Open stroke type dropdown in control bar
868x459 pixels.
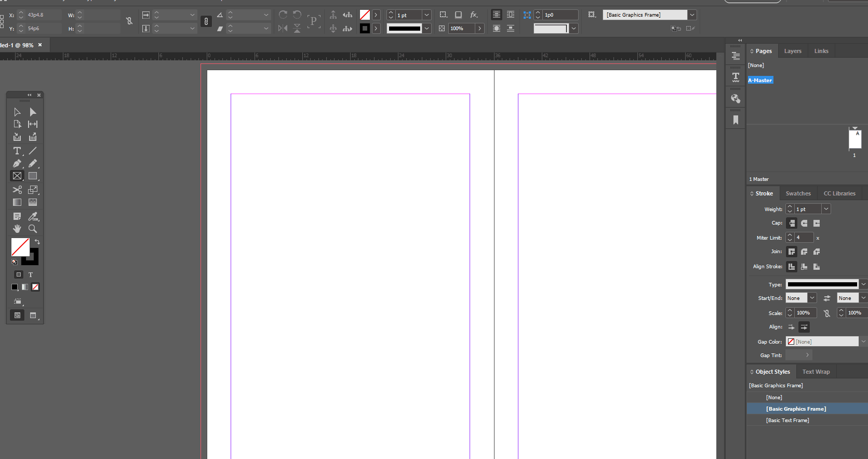[x=426, y=29]
